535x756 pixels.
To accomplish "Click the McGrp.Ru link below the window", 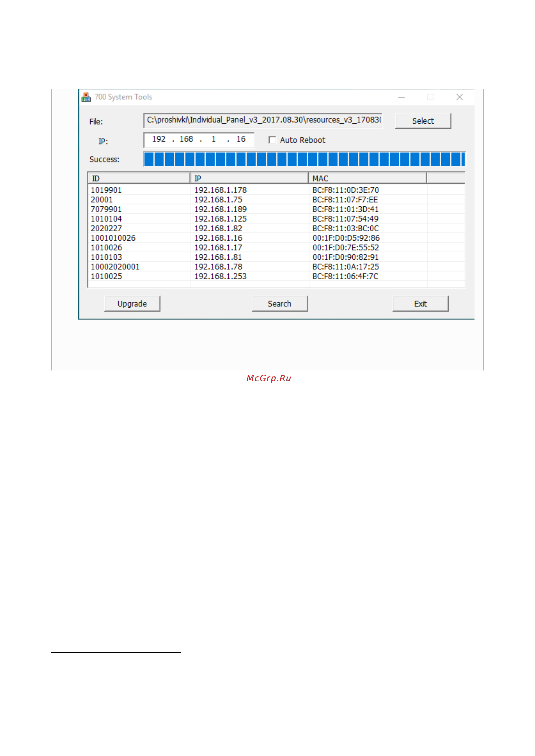I will click(x=269, y=378).
